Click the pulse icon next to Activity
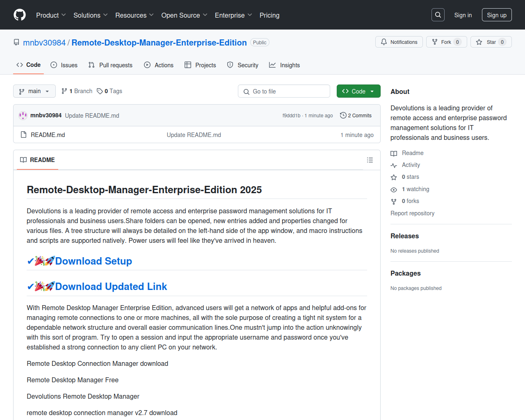Screen dimensions: 525x420 394,165
